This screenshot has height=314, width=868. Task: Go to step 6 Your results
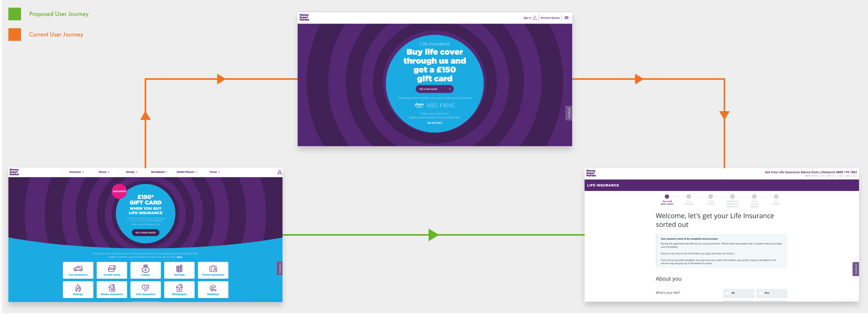point(776,200)
